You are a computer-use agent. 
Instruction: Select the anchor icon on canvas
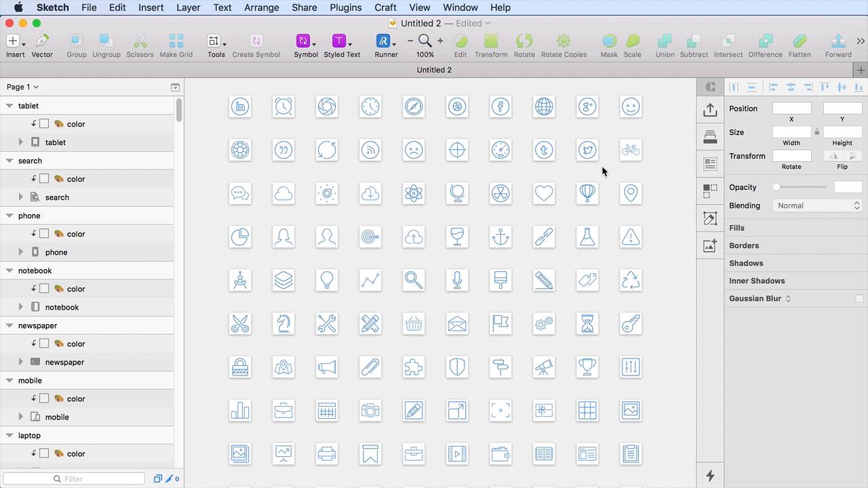[x=500, y=237]
